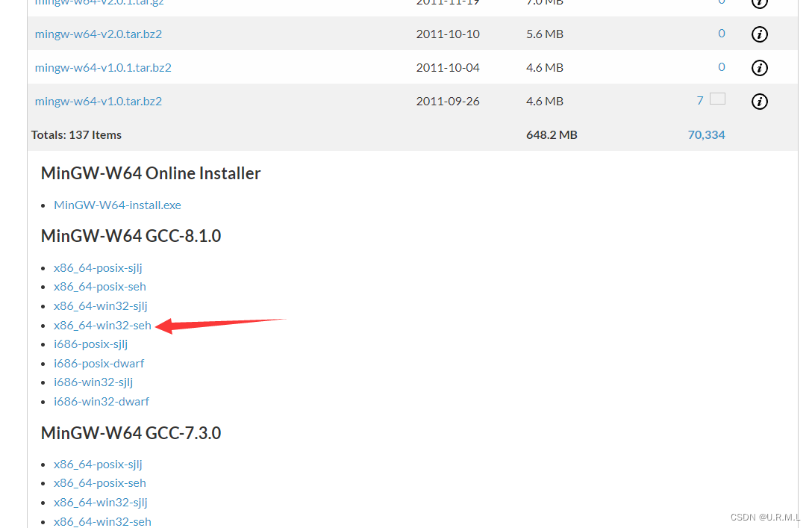Select date 2011-09-26 cell
Viewport: 812px width, 528px height.
point(448,101)
